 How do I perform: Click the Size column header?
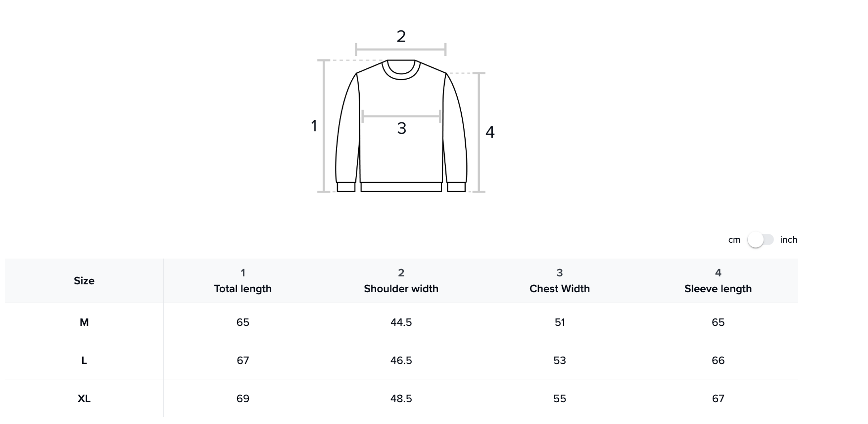point(84,281)
